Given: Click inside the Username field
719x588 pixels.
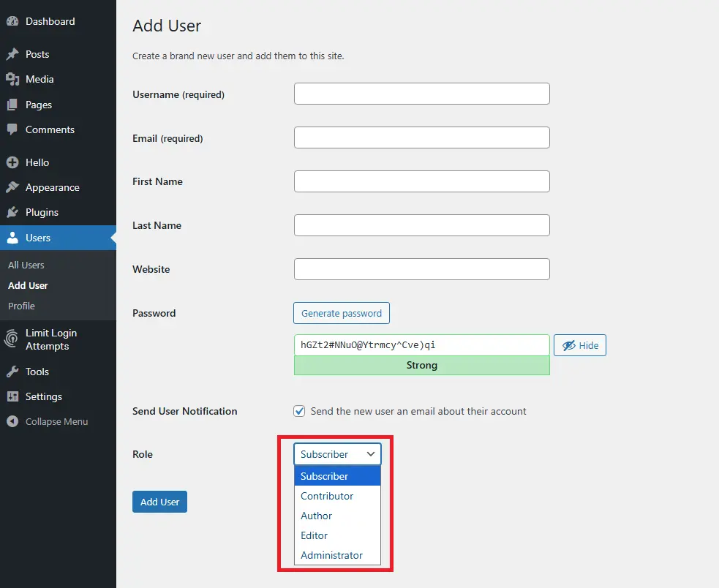Looking at the screenshot, I should click(421, 94).
